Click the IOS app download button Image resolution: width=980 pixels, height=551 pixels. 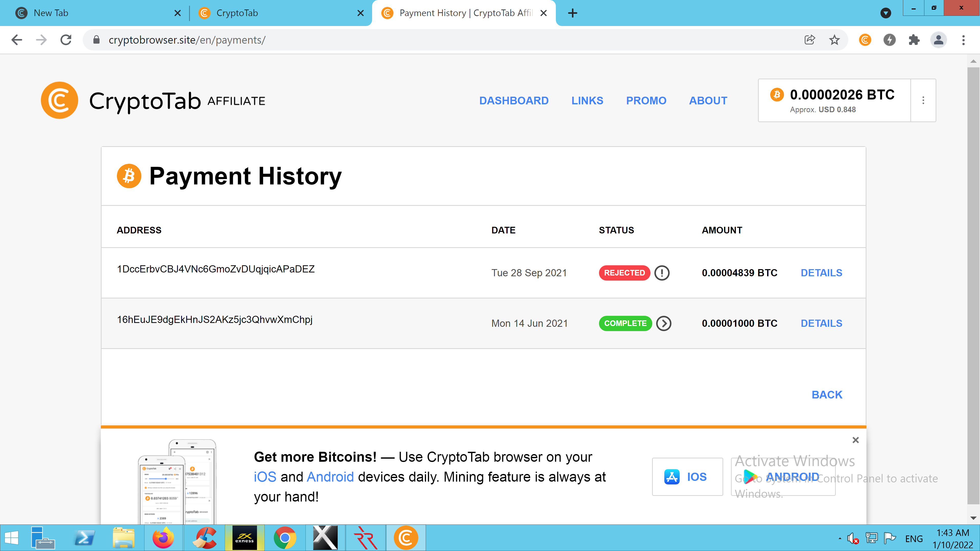tap(687, 477)
